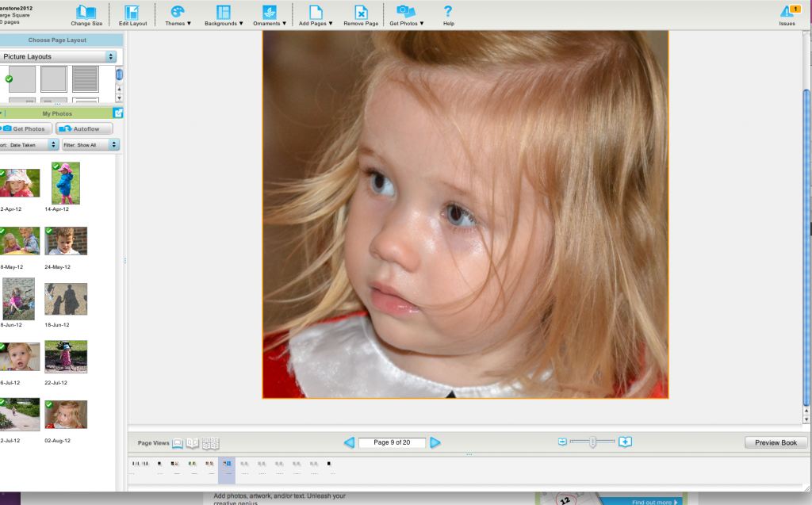The image size is (812, 505).
Task: View the Issues warning icon
Action: pos(787,15)
